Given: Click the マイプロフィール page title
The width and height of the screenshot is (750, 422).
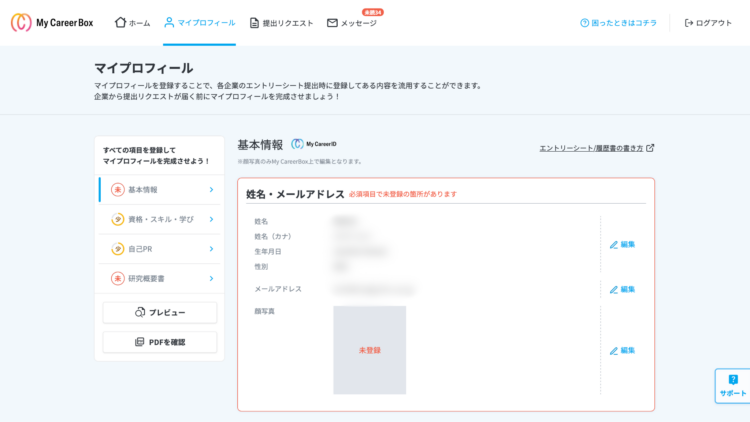Looking at the screenshot, I should [x=143, y=68].
